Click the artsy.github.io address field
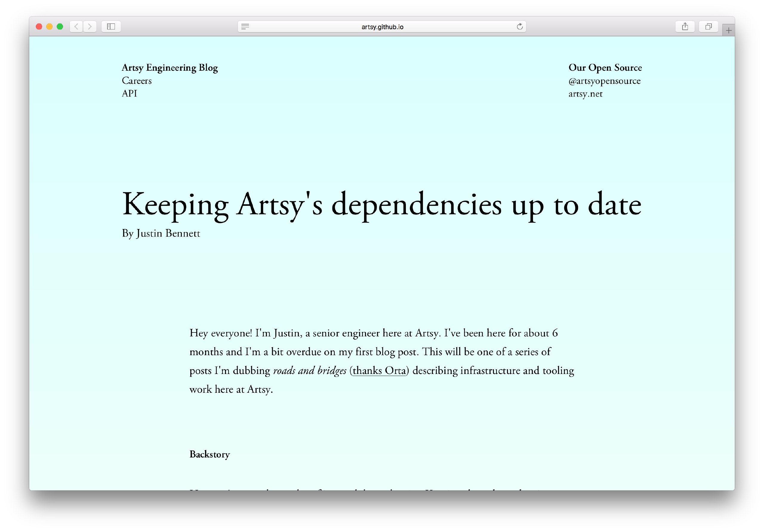The height and width of the screenshot is (532, 764). click(382, 27)
